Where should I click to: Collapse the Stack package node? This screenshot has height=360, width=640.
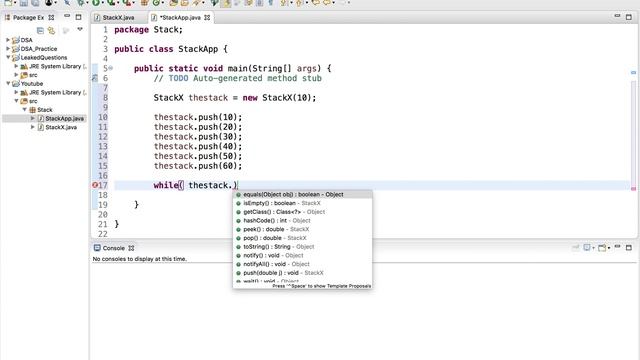[24, 109]
